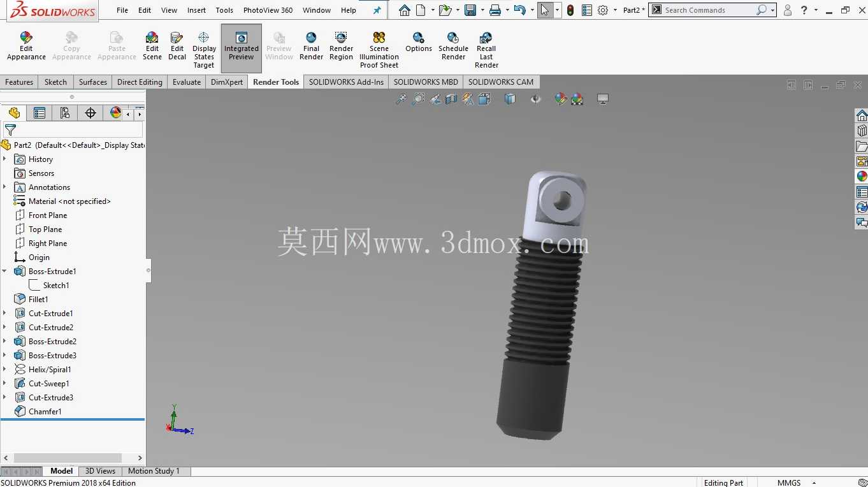
Task: Expand the Cut-Extrude1 feature
Action: (4, 313)
